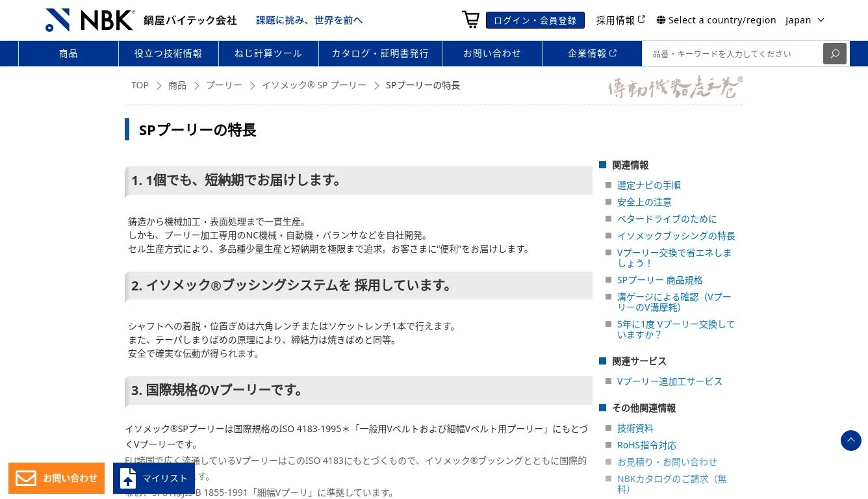Open RoHS指令対応 link
The height and width of the screenshot is (499, 868).
pyautogui.click(x=647, y=445)
